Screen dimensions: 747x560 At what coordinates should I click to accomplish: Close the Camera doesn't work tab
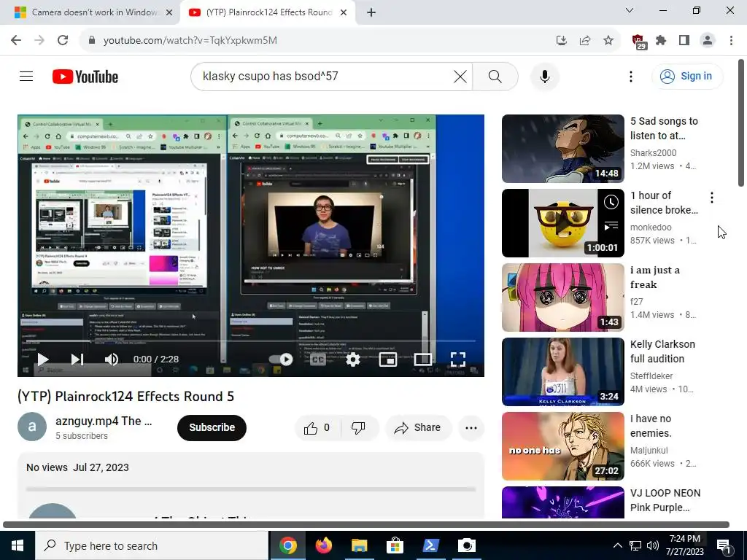click(169, 12)
